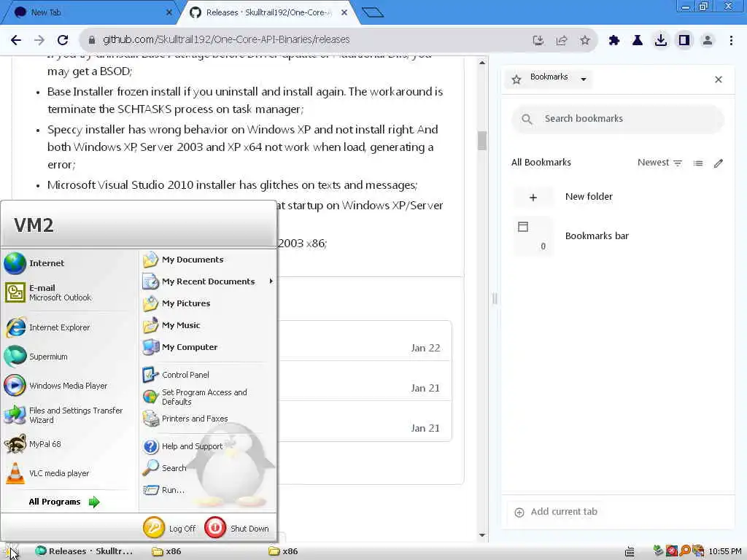Click the Start button on taskbar
The width and height of the screenshot is (747, 560).
[12, 551]
